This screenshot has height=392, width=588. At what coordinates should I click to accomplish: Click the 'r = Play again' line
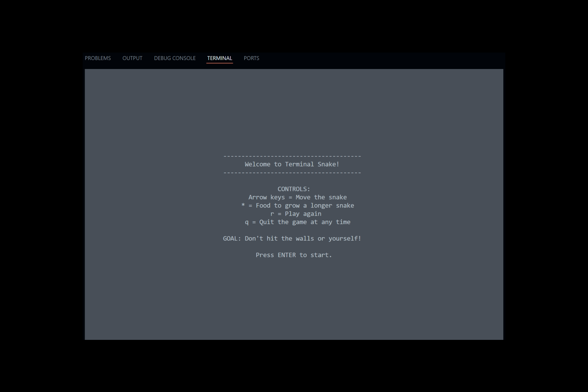tap(296, 214)
